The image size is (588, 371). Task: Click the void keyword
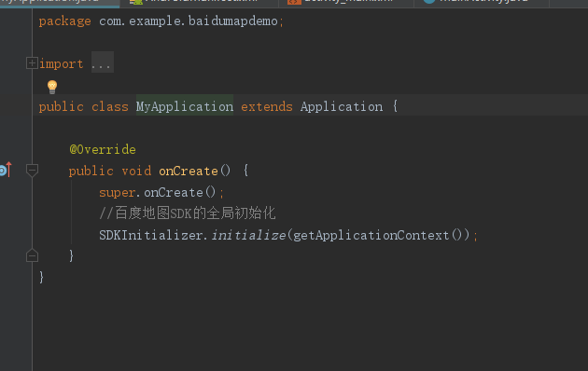pyautogui.click(x=136, y=171)
